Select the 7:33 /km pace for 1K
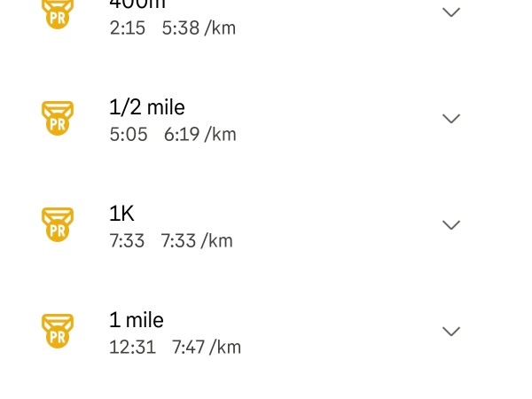 pyautogui.click(x=197, y=241)
